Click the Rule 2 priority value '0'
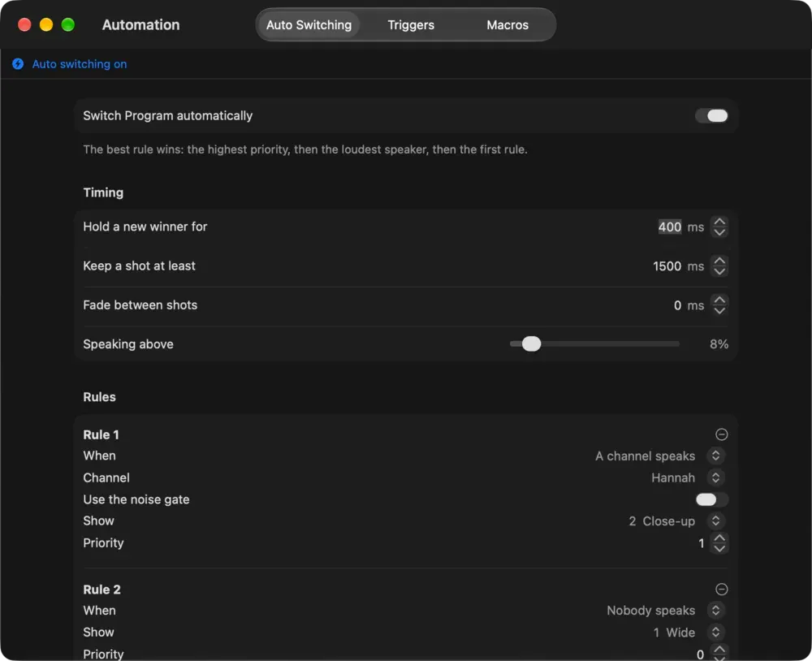Screen dimensions: 812x661 pyautogui.click(x=700, y=655)
